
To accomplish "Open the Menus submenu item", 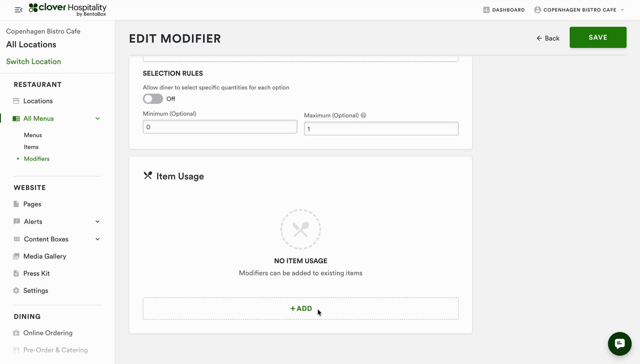I will click(x=33, y=135).
